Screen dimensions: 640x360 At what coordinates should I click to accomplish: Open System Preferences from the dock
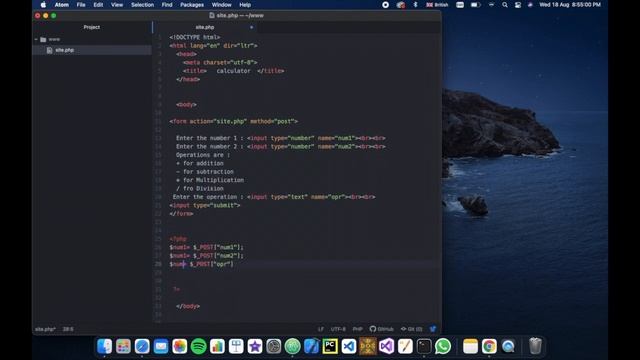273,346
